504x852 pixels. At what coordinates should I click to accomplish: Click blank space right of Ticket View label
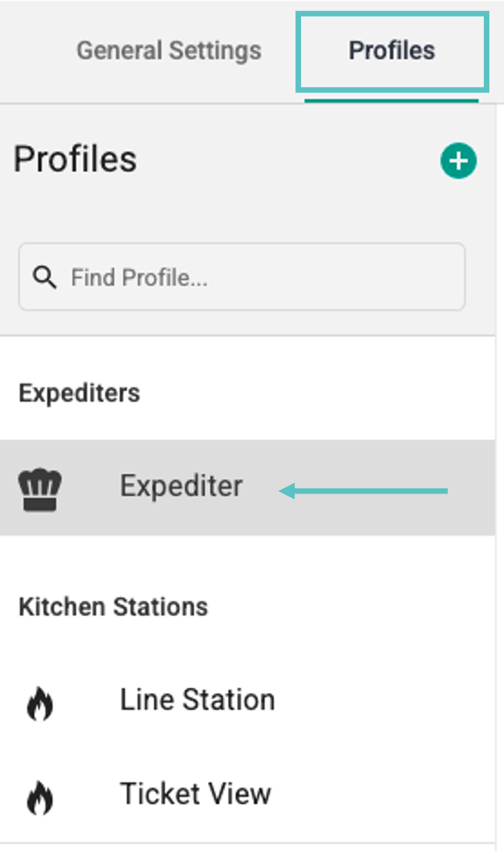[x=380, y=794]
